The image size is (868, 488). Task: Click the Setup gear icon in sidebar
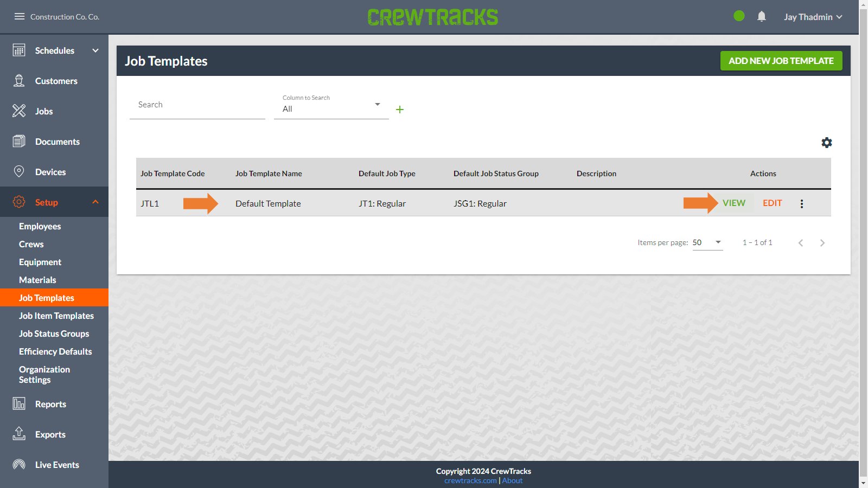19,202
